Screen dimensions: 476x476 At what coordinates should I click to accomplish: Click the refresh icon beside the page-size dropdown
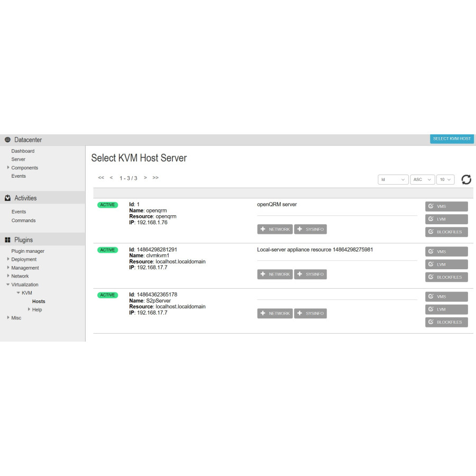click(466, 180)
